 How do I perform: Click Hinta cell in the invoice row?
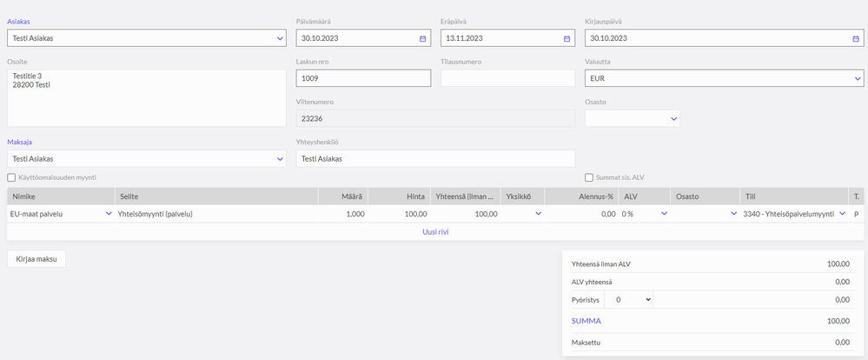399,214
